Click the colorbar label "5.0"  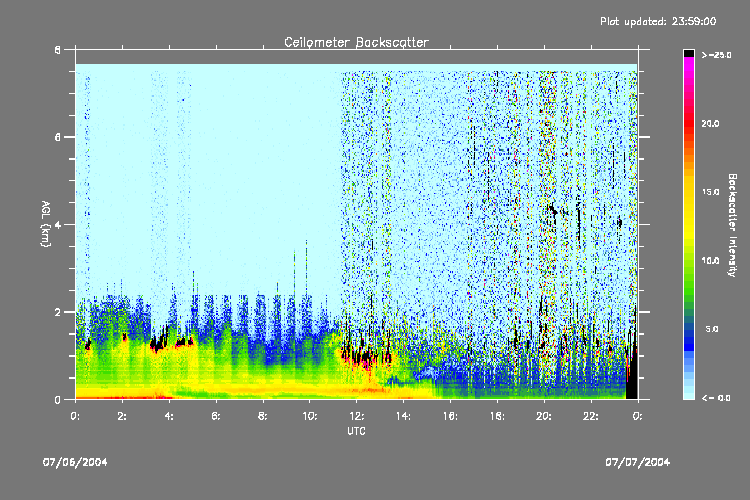pos(712,329)
